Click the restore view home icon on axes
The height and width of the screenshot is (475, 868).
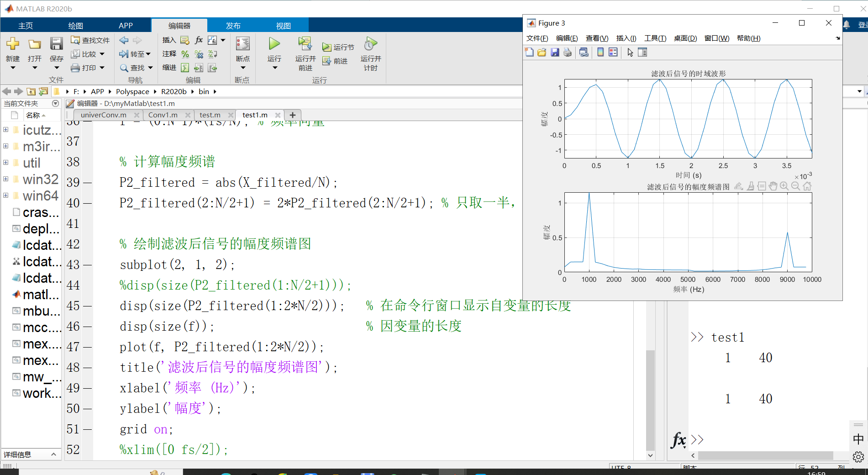[x=807, y=186]
